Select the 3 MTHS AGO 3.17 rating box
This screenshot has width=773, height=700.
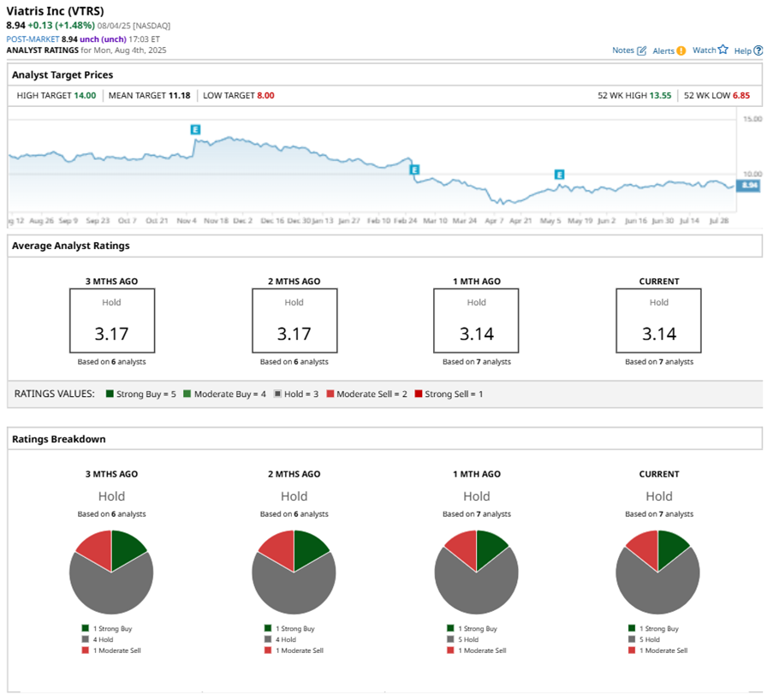(112, 321)
